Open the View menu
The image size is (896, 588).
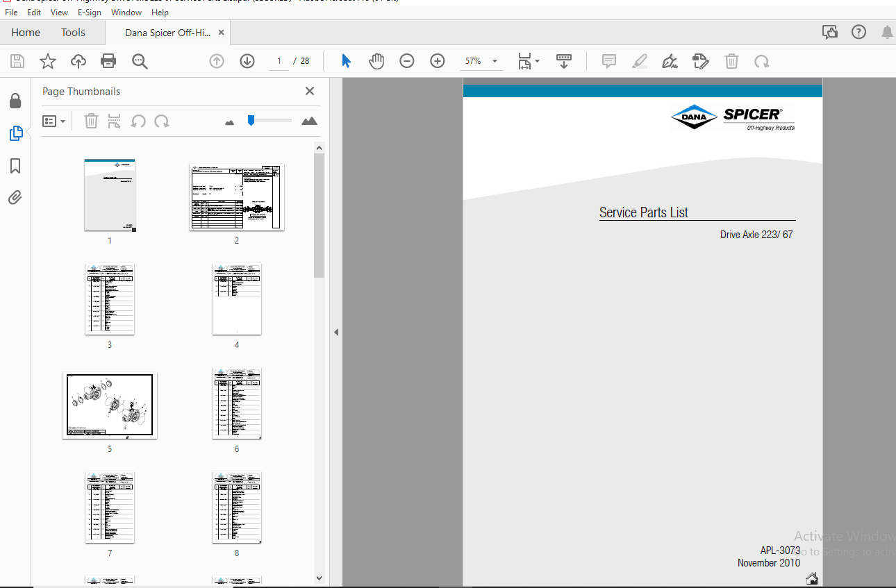60,12
